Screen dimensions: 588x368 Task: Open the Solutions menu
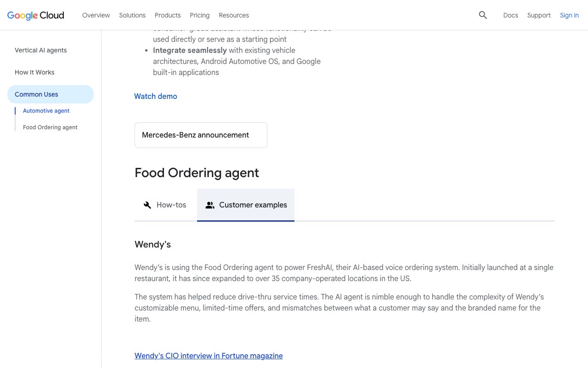pos(132,15)
